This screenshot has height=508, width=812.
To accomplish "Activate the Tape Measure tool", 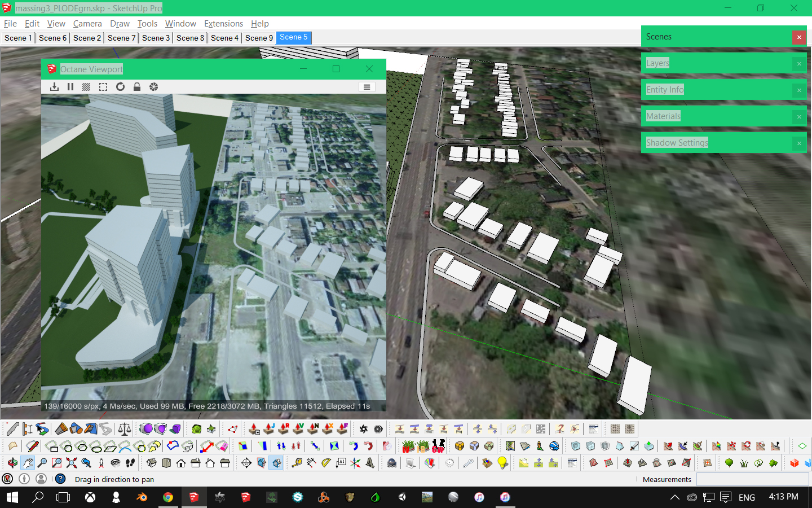I will tap(297, 463).
